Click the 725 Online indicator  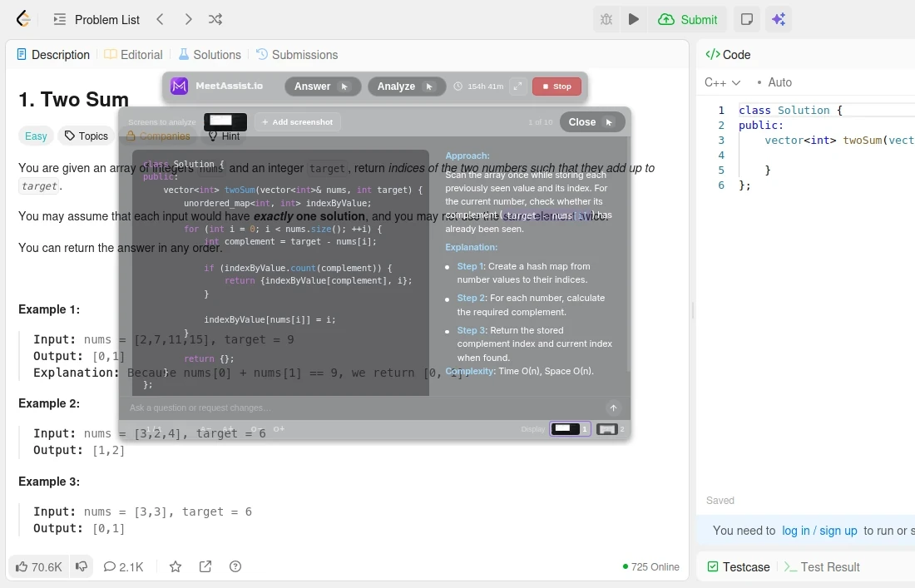click(650, 567)
